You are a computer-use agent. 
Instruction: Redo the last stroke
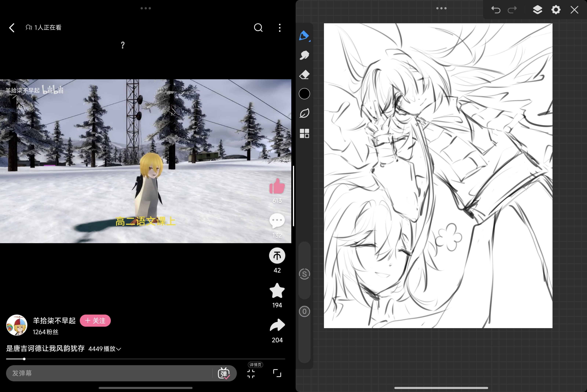point(512,10)
